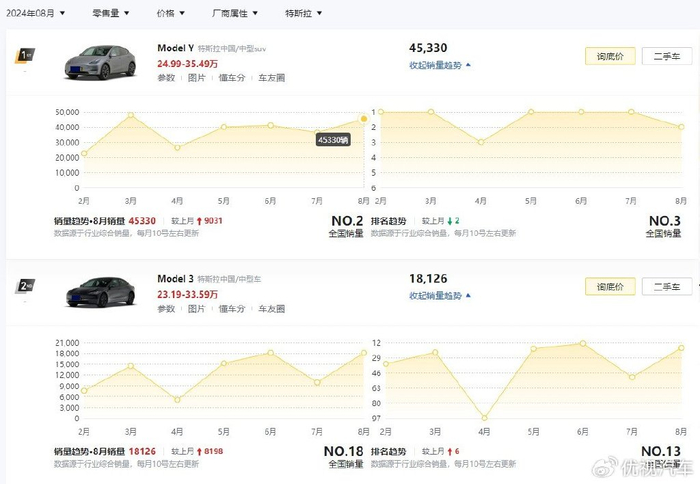Collapse Model Y sales trend (收起销量趋势)
This screenshot has width=700, height=484.
(x=440, y=65)
